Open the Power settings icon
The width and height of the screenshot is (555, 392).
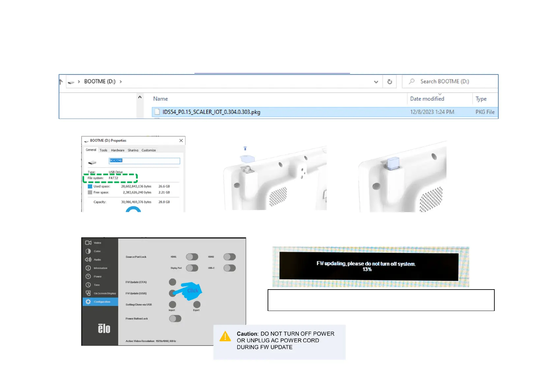pos(88,276)
